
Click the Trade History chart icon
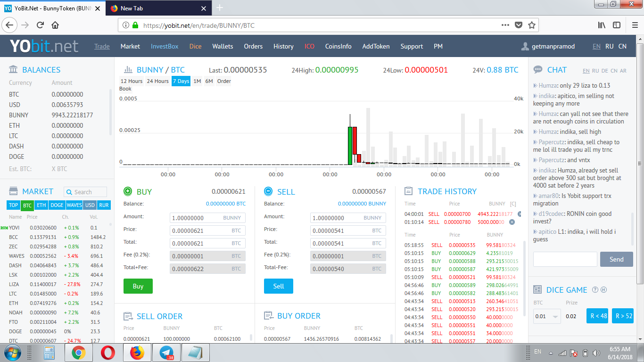coord(409,191)
